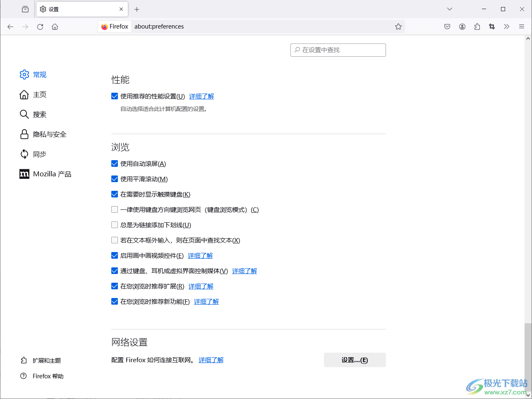Enable 总是为链接添加下划线
This screenshot has height=399, width=532.
coord(115,225)
